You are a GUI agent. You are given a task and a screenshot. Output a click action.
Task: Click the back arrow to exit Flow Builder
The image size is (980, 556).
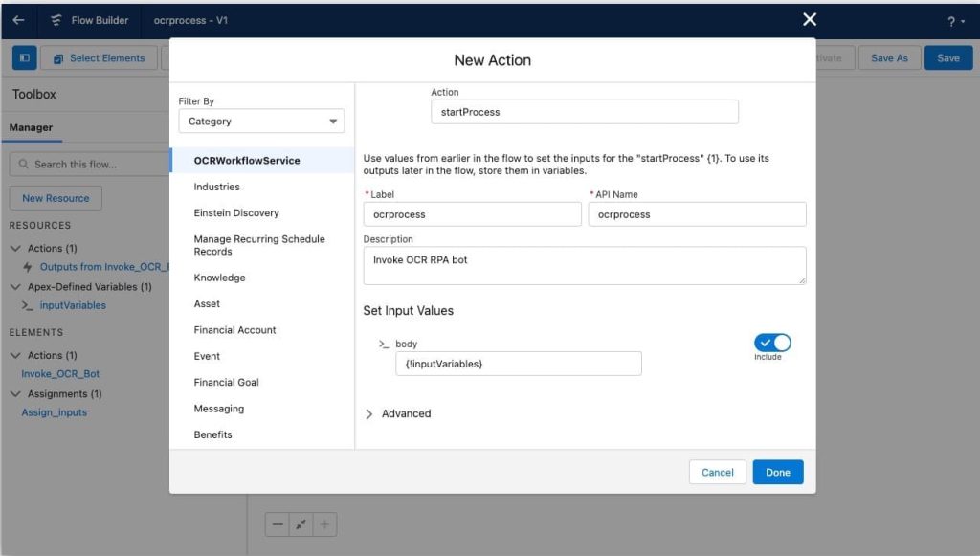click(x=17, y=19)
